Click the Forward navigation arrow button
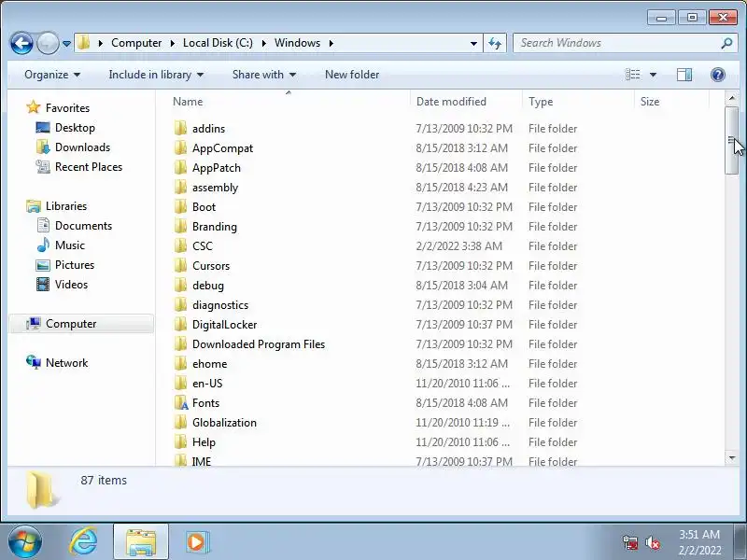Image resolution: width=747 pixels, height=560 pixels. point(48,44)
